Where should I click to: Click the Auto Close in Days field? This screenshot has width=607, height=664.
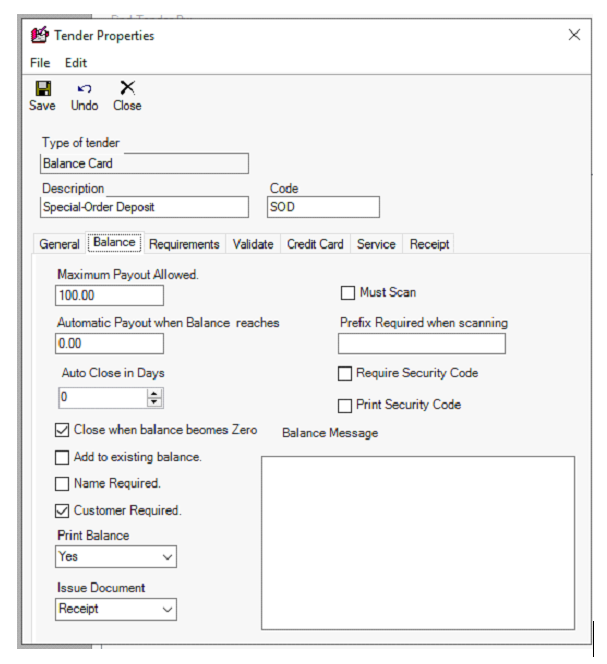pyautogui.click(x=103, y=398)
